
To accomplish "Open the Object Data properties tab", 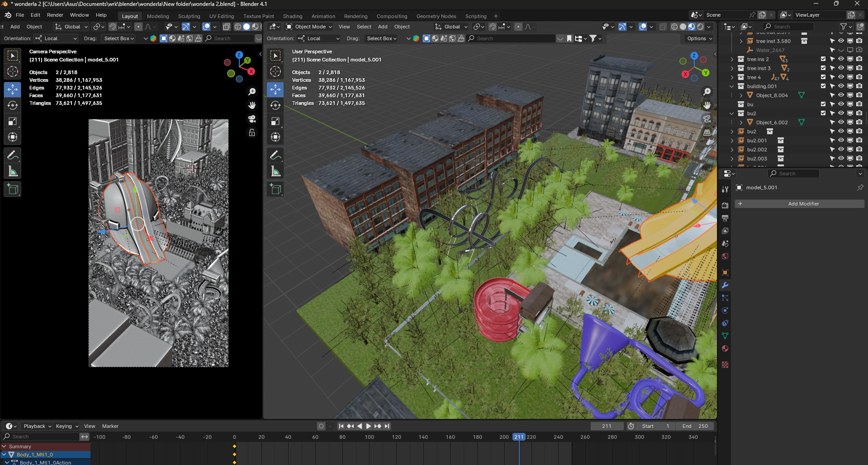I will [725, 336].
